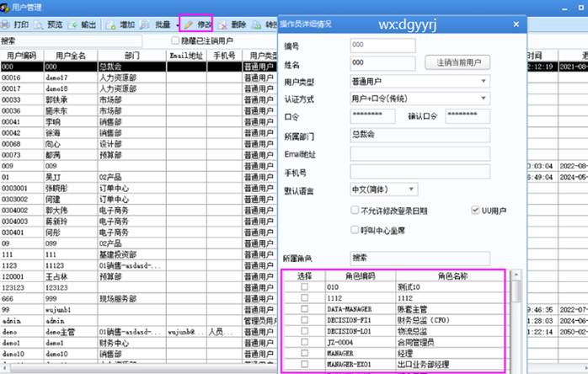The width and height of the screenshot is (588, 374).
Task: Click the 所属角色 search input field
Action: coord(419,257)
